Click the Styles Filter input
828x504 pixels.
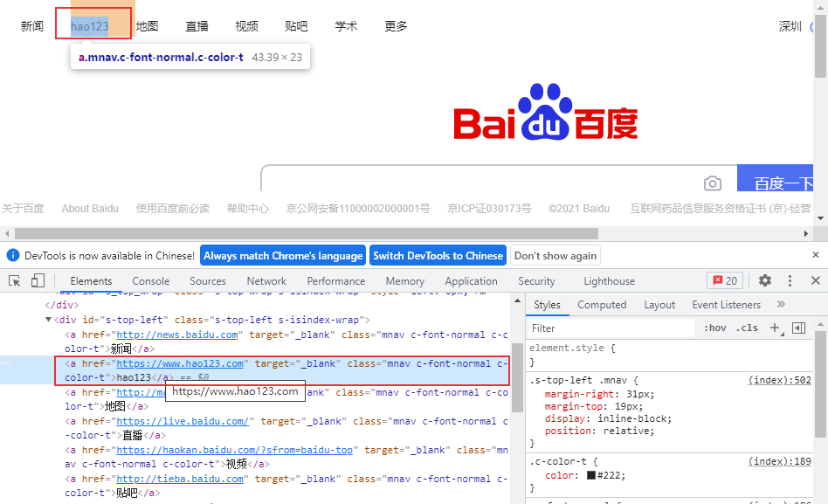pos(611,328)
